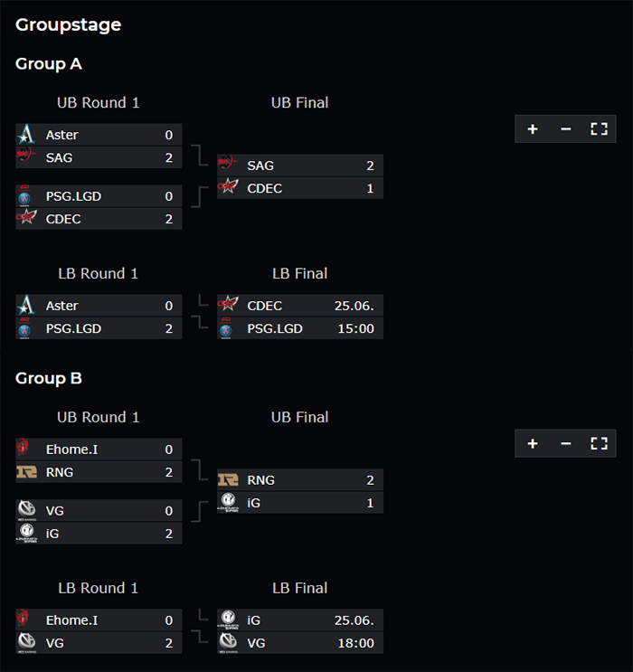
Task: Click VG row in Group B LB Round 1
Action: click(x=99, y=643)
